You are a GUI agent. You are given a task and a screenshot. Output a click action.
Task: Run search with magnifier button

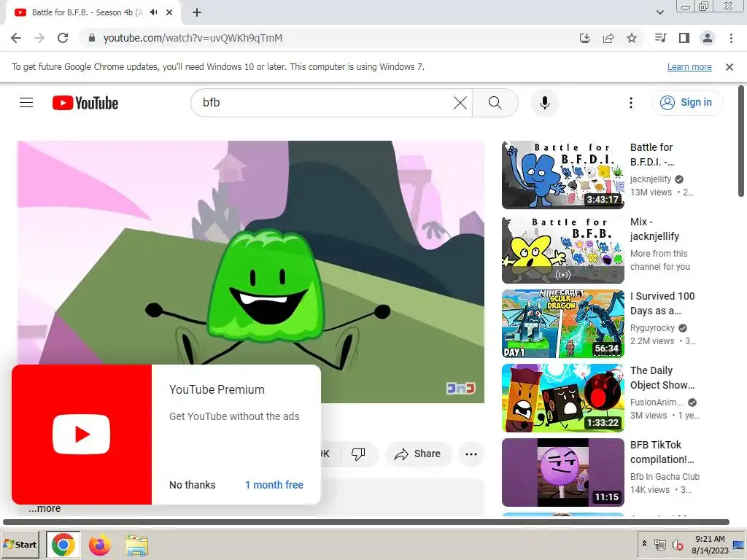pos(495,102)
